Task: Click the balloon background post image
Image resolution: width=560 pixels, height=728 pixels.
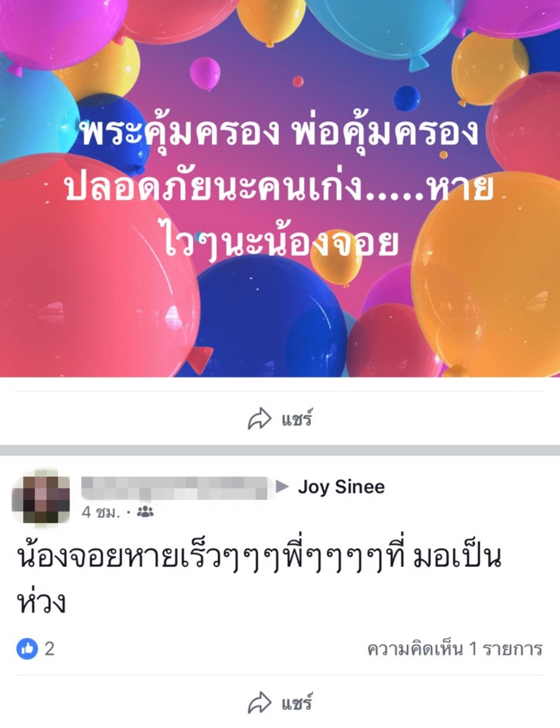Action: pyautogui.click(x=280, y=189)
